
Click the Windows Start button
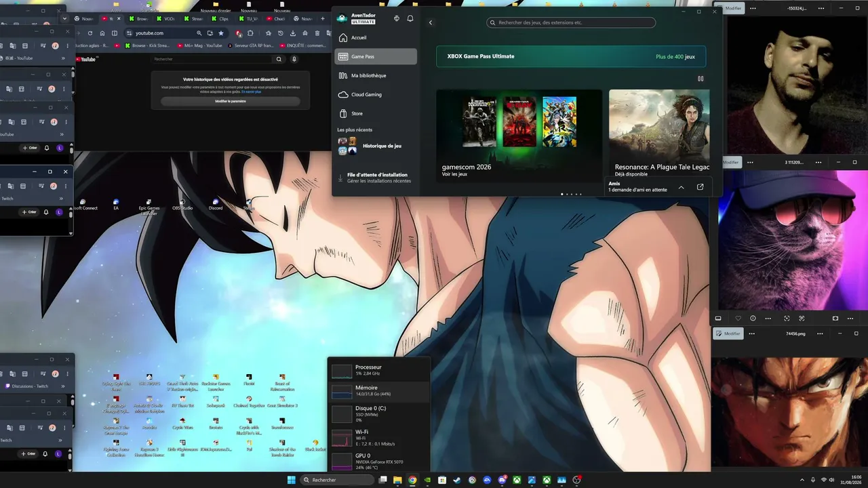[x=291, y=480]
